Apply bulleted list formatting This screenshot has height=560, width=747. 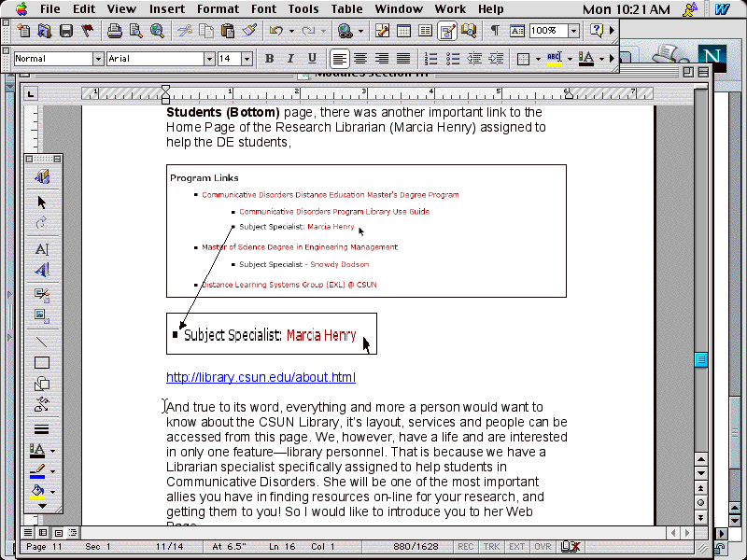pos(453,59)
